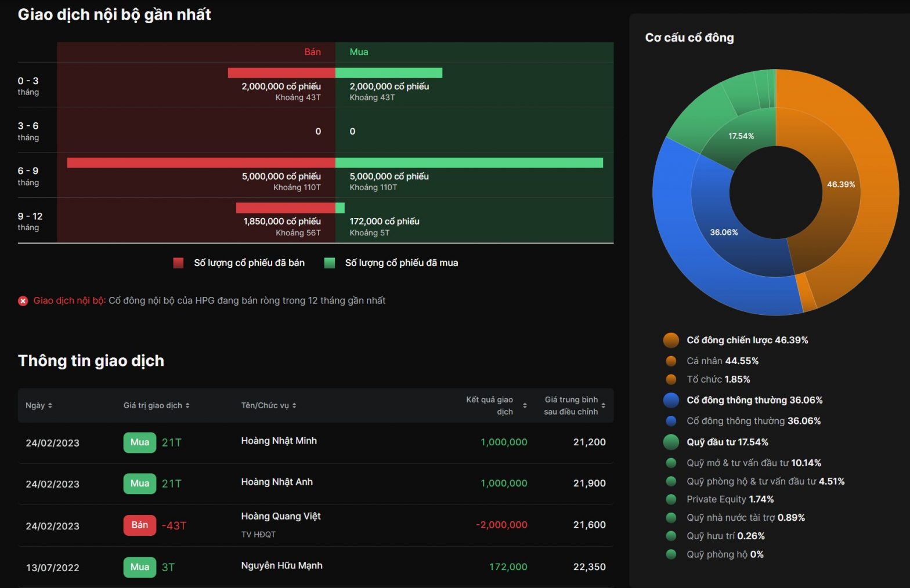
Task: Click blue dot for Cổ đông thông thường heading
Action: (x=671, y=400)
